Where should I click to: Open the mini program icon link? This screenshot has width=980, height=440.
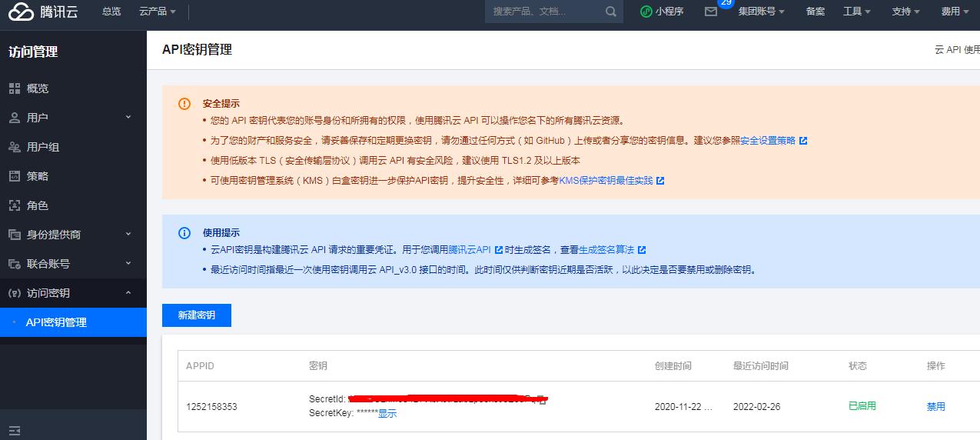coord(646,12)
